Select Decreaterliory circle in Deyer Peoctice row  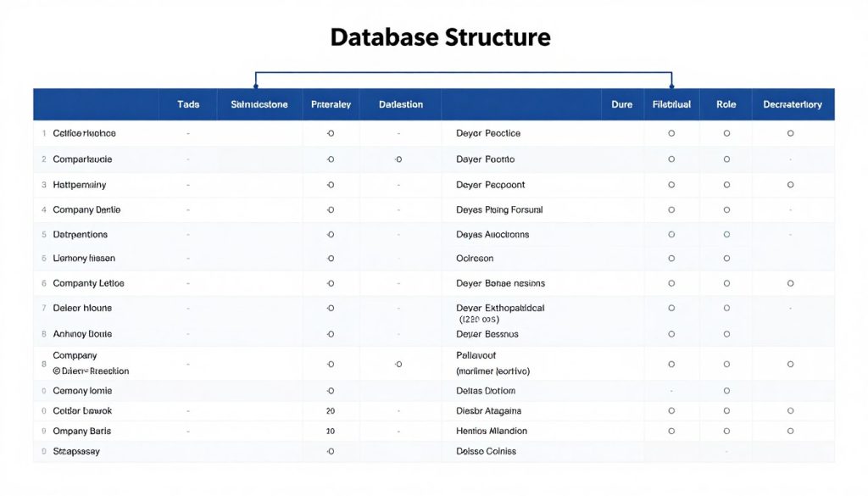point(791,133)
